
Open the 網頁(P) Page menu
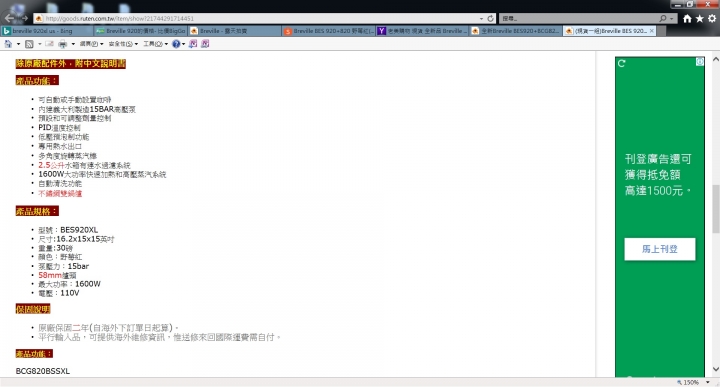pyautogui.click(x=91, y=44)
